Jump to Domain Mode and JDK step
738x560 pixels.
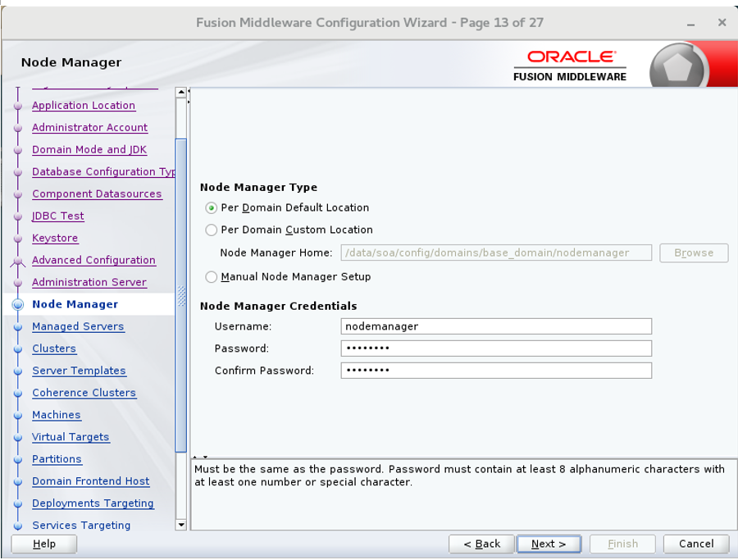pyautogui.click(x=89, y=150)
